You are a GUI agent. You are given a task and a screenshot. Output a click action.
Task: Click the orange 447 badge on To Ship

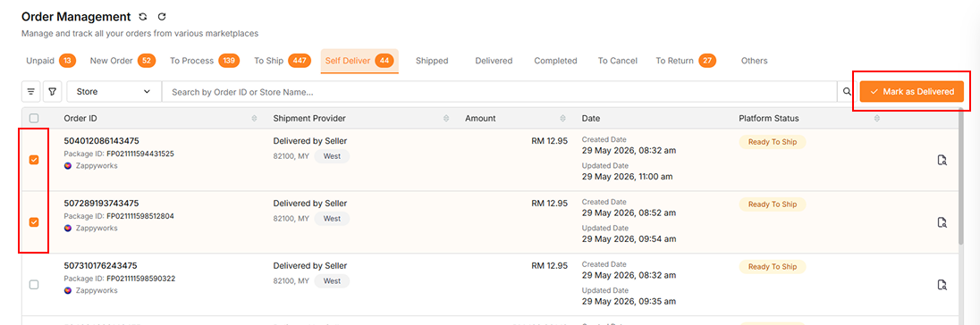point(300,61)
